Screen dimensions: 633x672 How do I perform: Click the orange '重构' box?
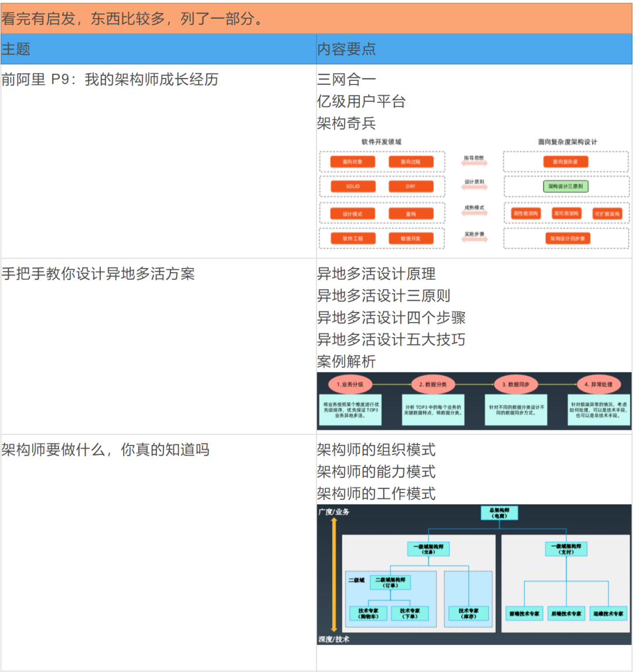click(x=411, y=213)
